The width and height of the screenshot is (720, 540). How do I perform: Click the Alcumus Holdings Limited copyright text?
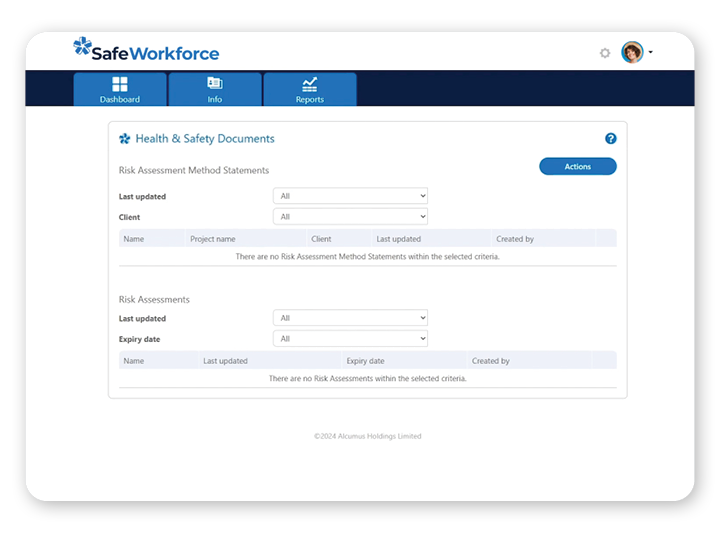pyautogui.click(x=367, y=436)
